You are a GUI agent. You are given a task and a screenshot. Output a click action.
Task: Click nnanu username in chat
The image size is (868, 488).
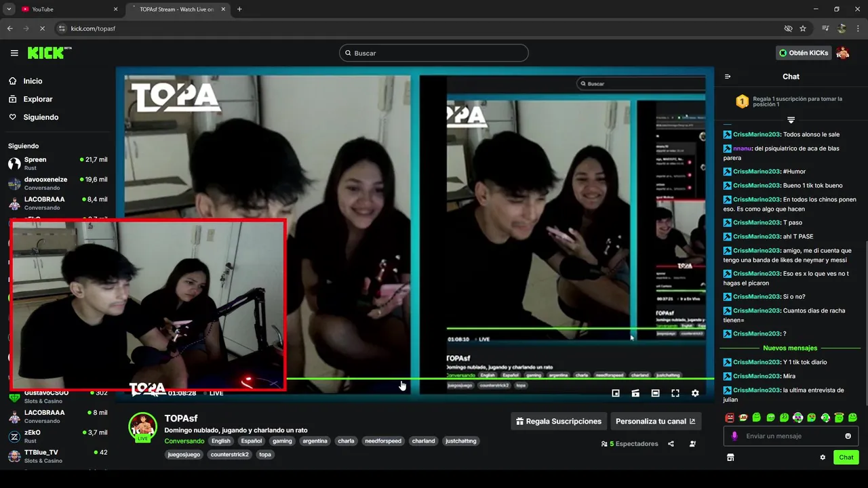click(742, 148)
